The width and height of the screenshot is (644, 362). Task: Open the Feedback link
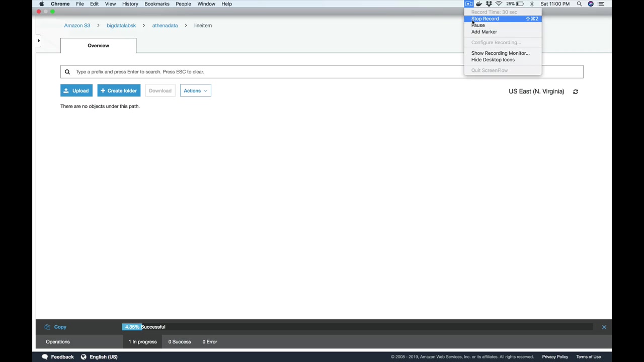pyautogui.click(x=62, y=356)
